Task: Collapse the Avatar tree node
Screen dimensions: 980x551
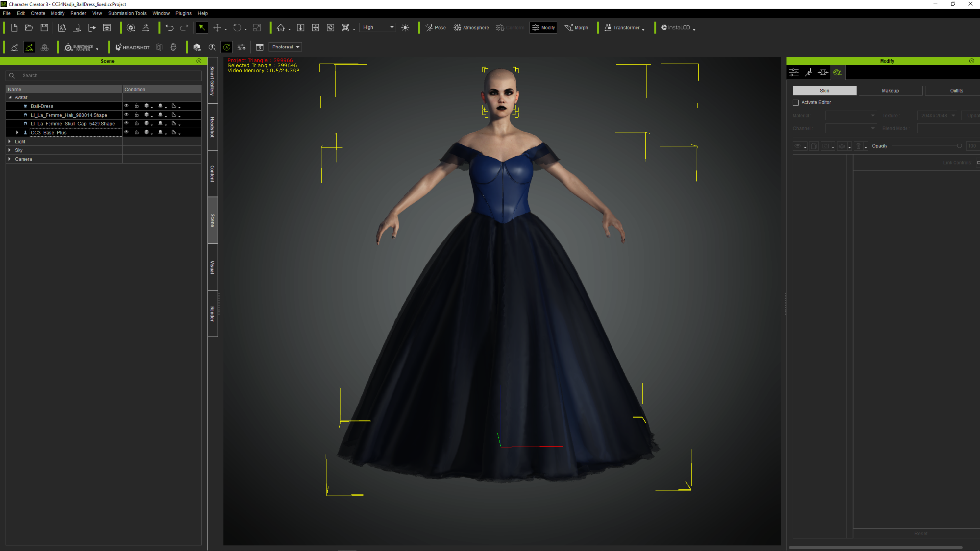Action: [10, 97]
